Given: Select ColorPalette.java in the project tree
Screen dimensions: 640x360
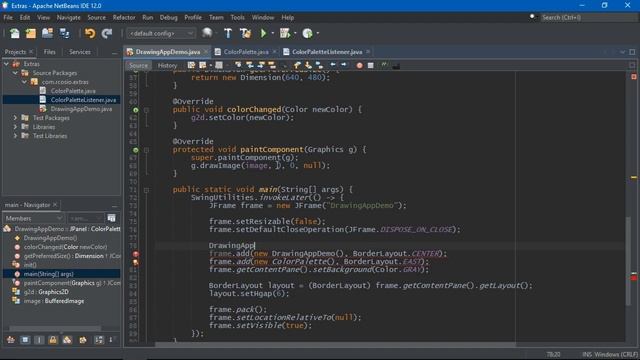Looking at the screenshot, I should click(73, 91).
